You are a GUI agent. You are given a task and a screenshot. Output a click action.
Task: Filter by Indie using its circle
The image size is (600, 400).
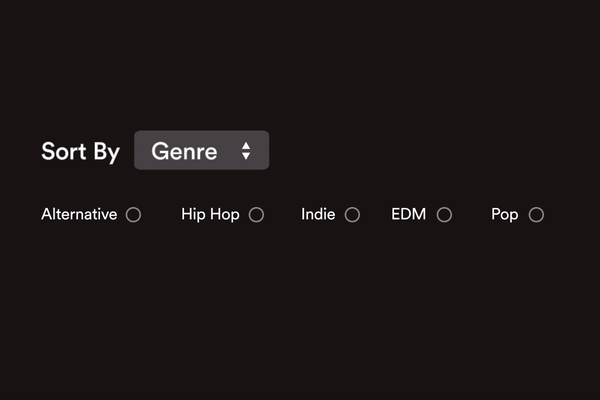[x=352, y=214]
